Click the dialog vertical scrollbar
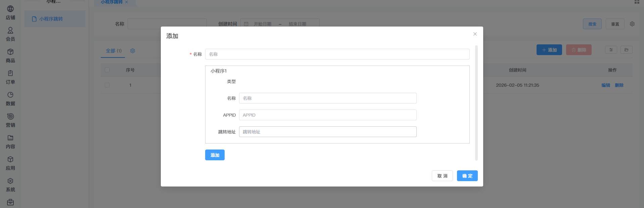Screen dimensions: 644x208 click(x=476, y=103)
